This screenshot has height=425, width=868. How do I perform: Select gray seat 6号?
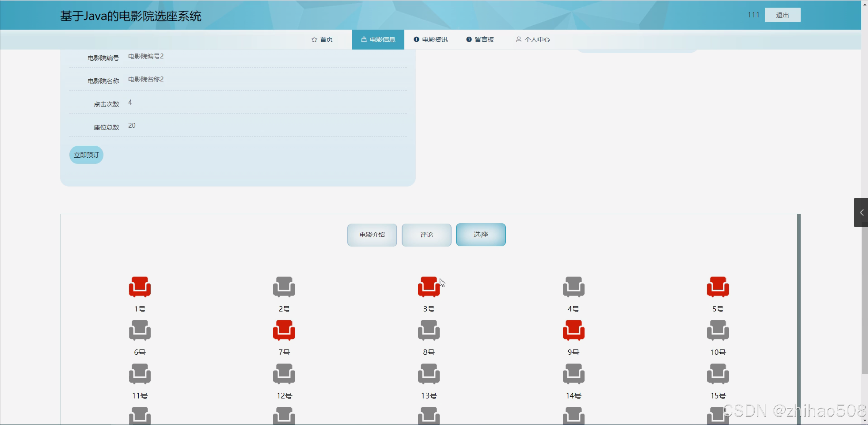click(139, 330)
